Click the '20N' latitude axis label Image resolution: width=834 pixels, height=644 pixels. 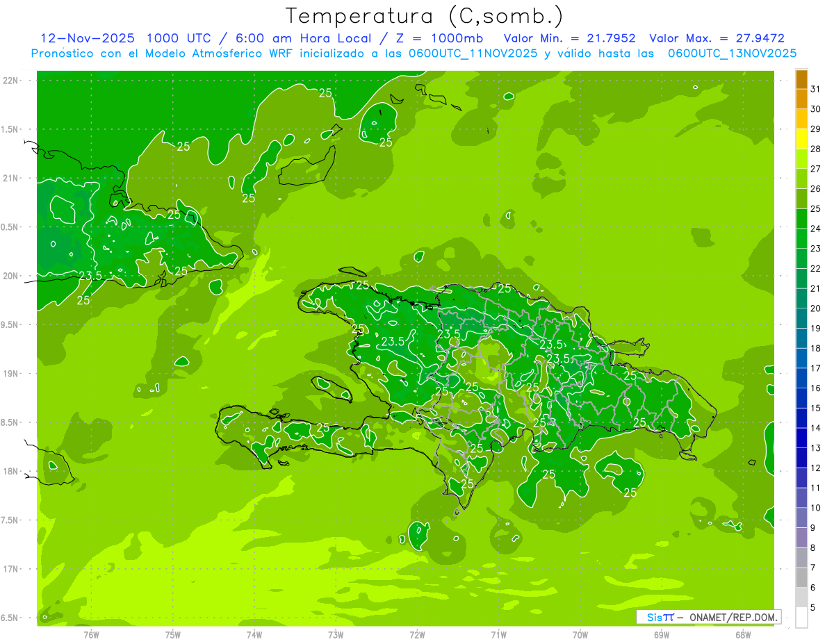point(10,276)
